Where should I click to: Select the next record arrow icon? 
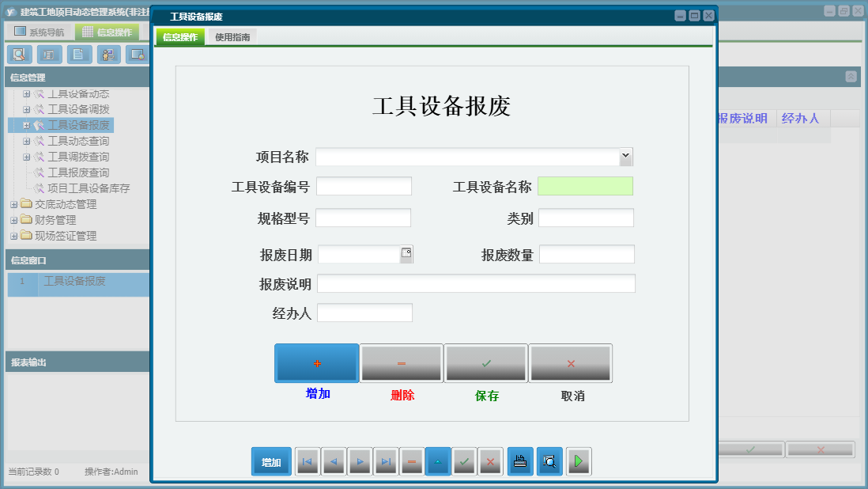point(360,461)
